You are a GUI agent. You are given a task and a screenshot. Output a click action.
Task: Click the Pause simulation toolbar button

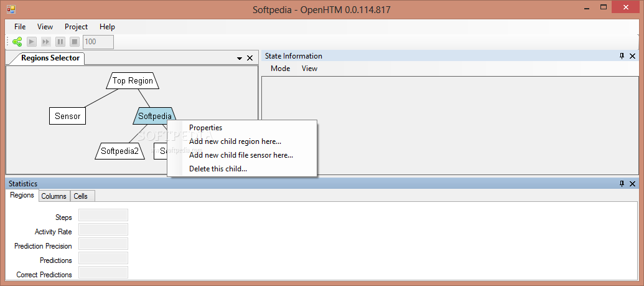click(x=60, y=42)
